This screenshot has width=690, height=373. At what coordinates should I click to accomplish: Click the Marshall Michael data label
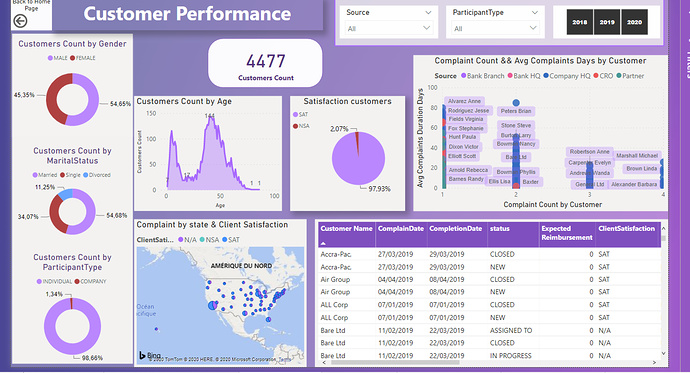(637, 156)
